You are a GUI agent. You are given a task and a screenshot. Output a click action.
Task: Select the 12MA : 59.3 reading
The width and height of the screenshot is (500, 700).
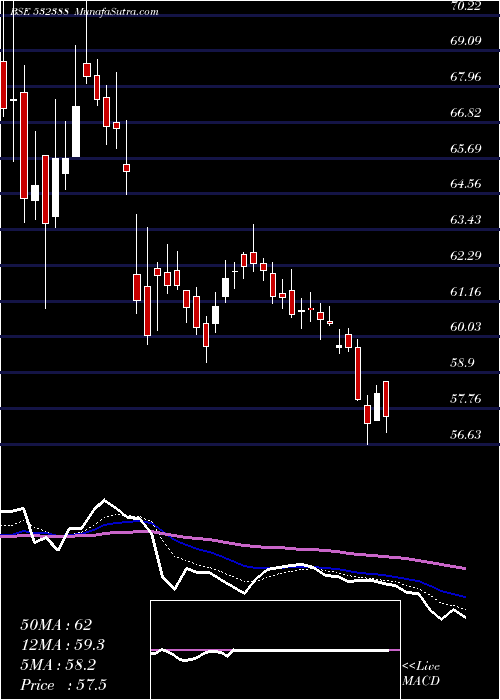coord(63,645)
